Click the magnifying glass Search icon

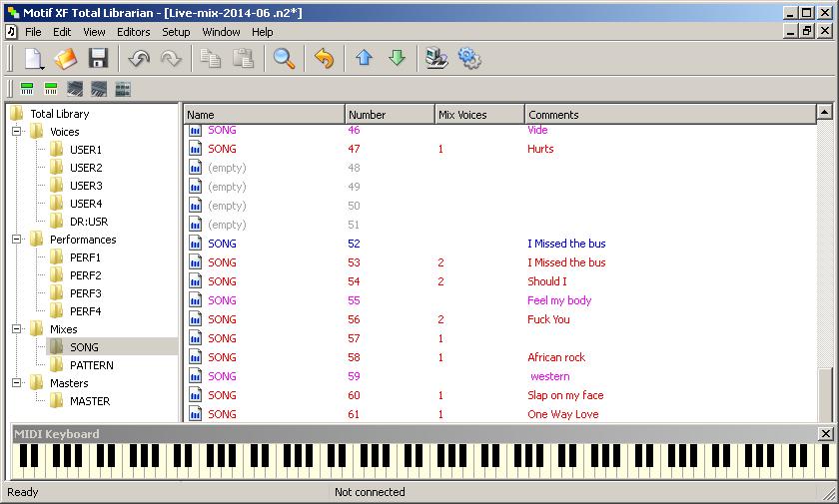(284, 58)
